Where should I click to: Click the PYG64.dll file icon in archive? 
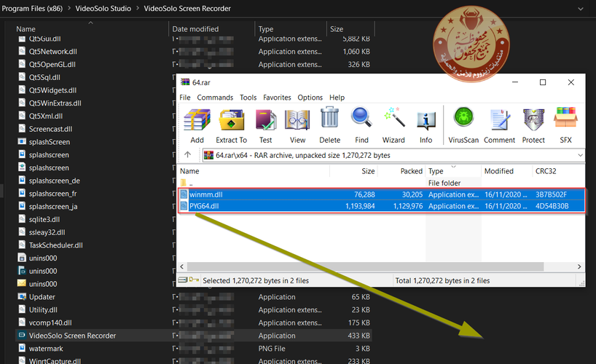tap(184, 206)
